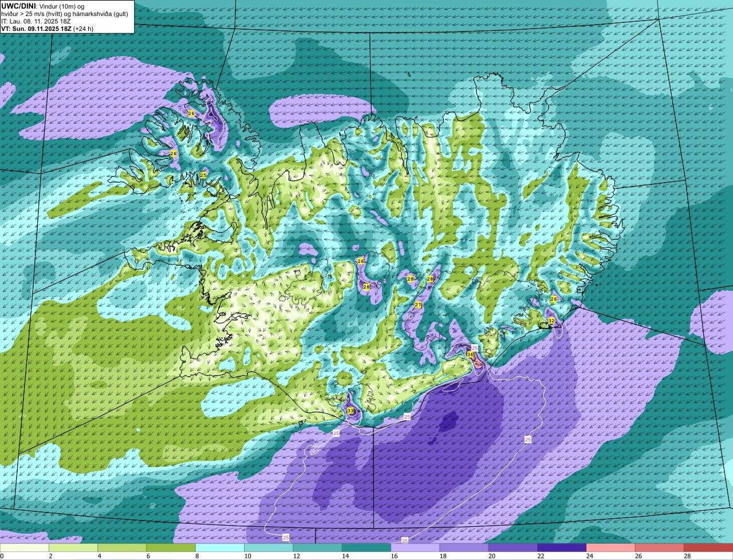
Task: Pick the 22–24 m/s dark indigo legend swatch
Action: point(562,547)
